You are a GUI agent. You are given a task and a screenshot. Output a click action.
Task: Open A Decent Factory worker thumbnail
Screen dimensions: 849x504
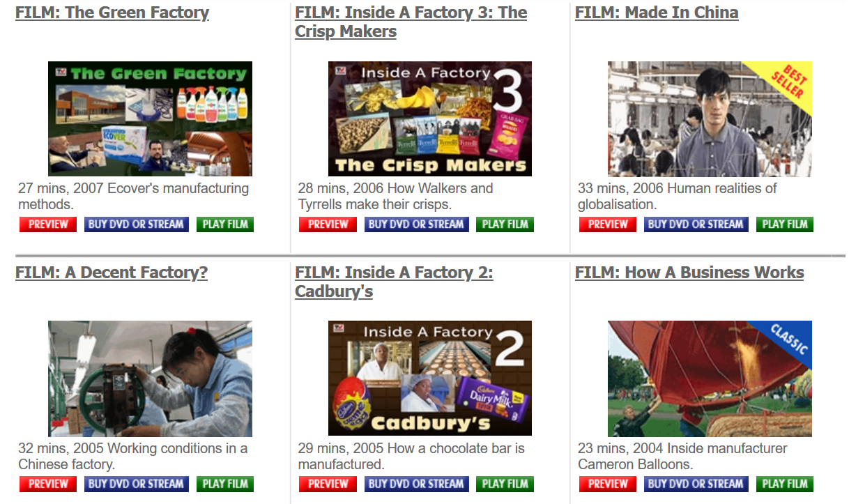coord(150,379)
